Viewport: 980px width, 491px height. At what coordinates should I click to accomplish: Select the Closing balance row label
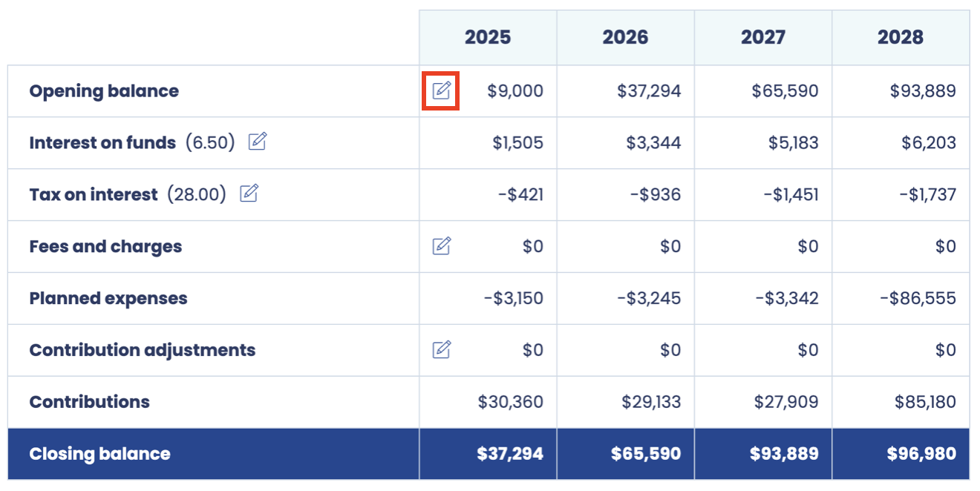pos(99,454)
